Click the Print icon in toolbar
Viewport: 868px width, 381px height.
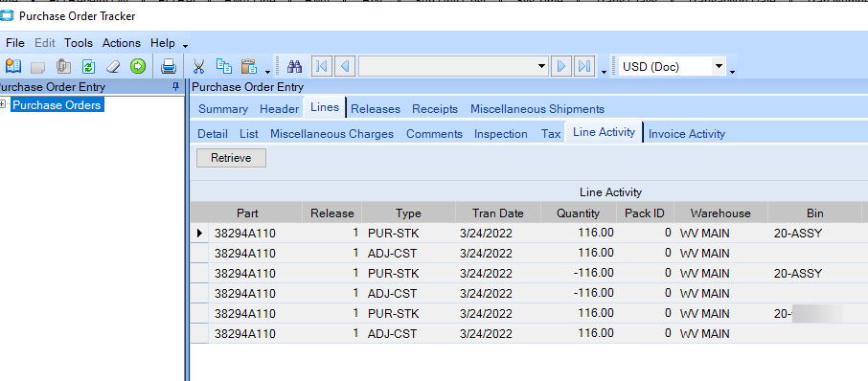coord(169,67)
